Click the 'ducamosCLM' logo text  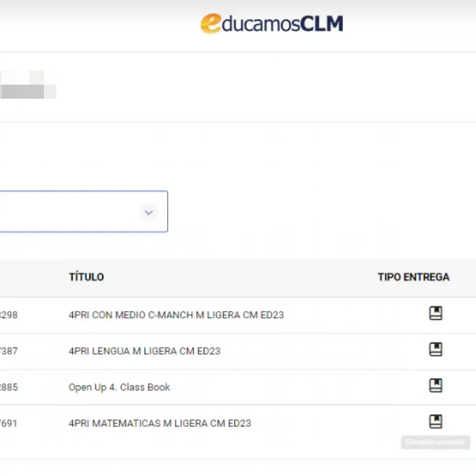point(282,24)
